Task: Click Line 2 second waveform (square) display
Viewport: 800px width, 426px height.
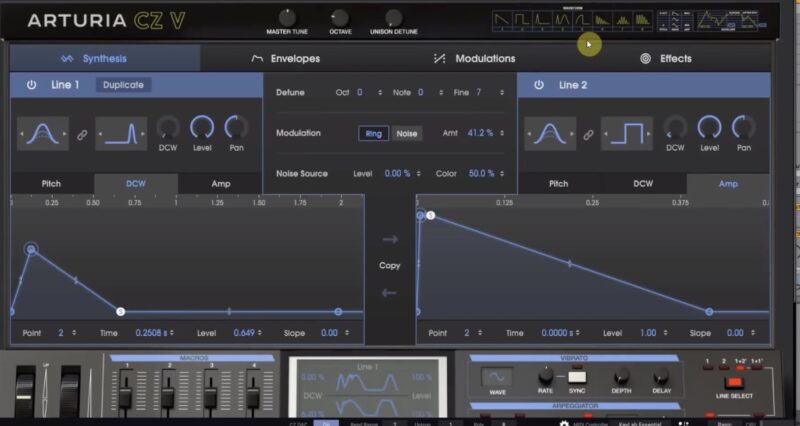Action: tap(627, 134)
